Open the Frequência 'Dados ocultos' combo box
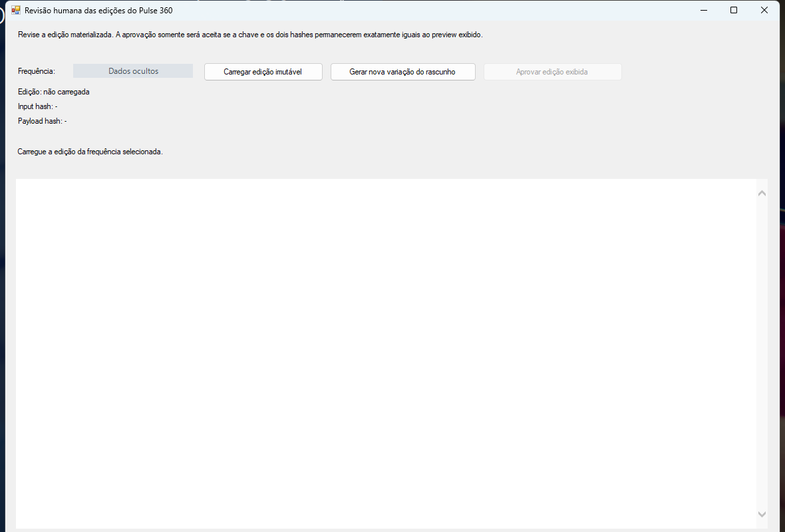This screenshot has width=785, height=532. pyautogui.click(x=133, y=71)
